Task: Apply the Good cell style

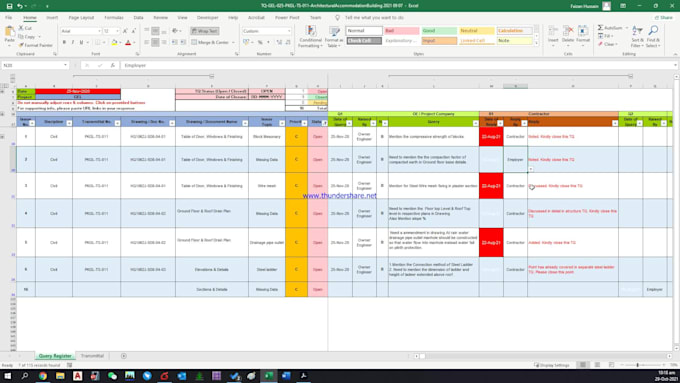Action: pos(439,31)
